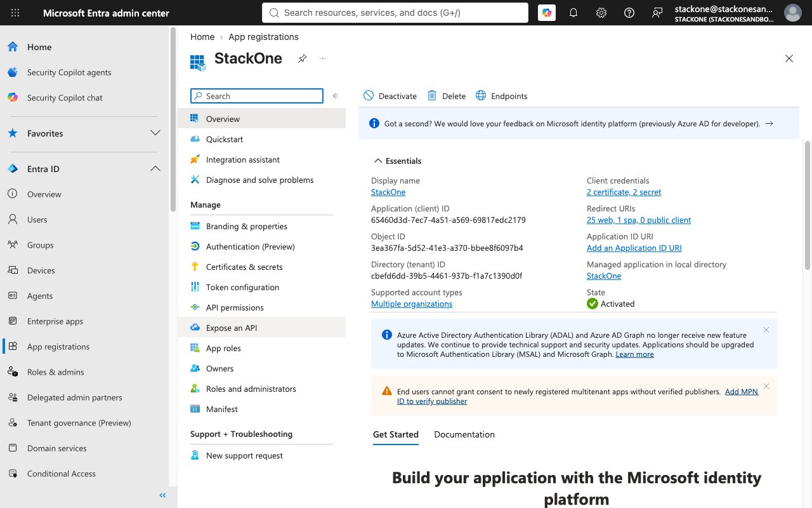Open the more options ellipsis beside StackOne

pos(323,58)
